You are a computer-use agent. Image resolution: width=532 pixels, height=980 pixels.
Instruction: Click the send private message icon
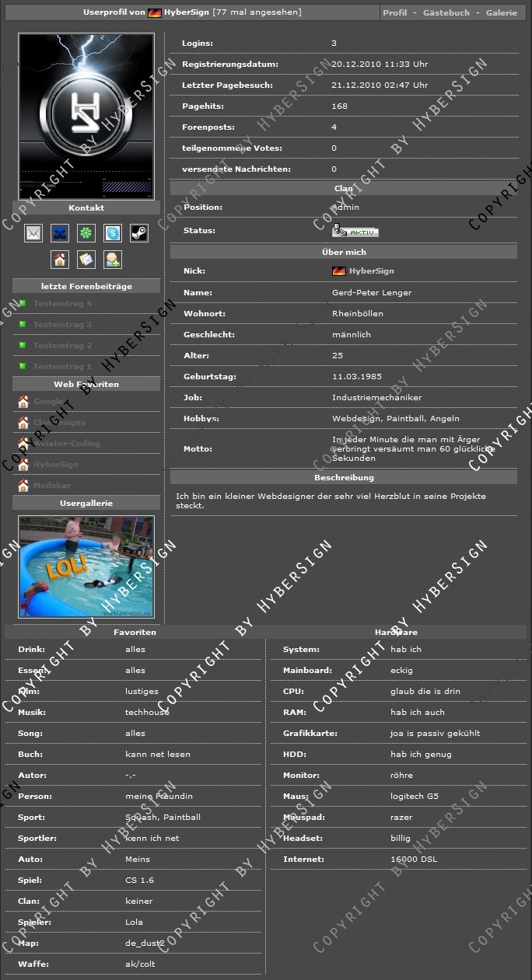[x=86, y=260]
